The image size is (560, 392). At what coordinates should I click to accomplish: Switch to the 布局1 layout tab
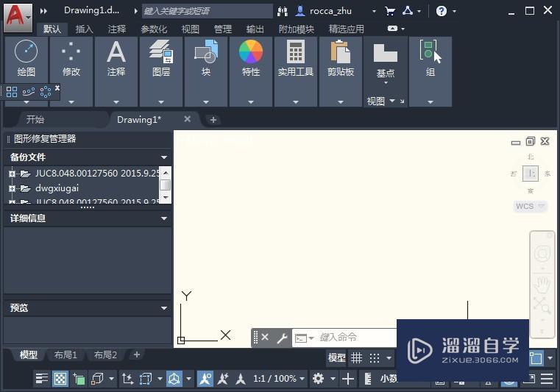[65, 355]
